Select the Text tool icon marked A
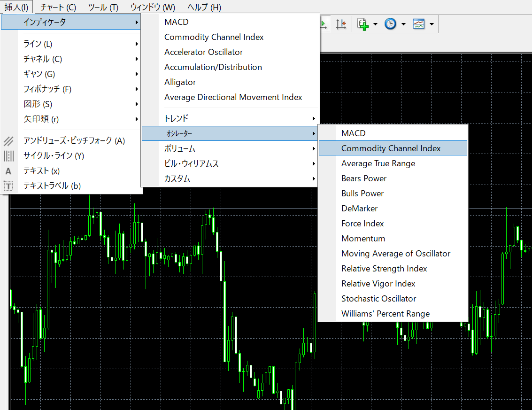532x410 pixels. pyautogui.click(x=8, y=171)
